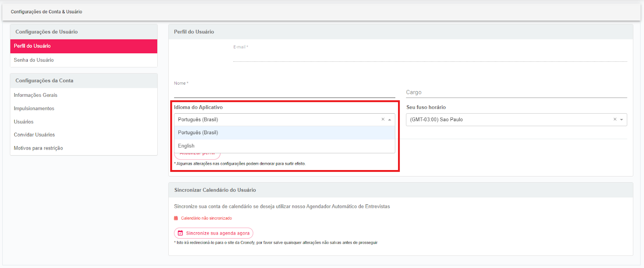Open the Usuários sidebar item
This screenshot has width=644, height=268.
[24, 122]
